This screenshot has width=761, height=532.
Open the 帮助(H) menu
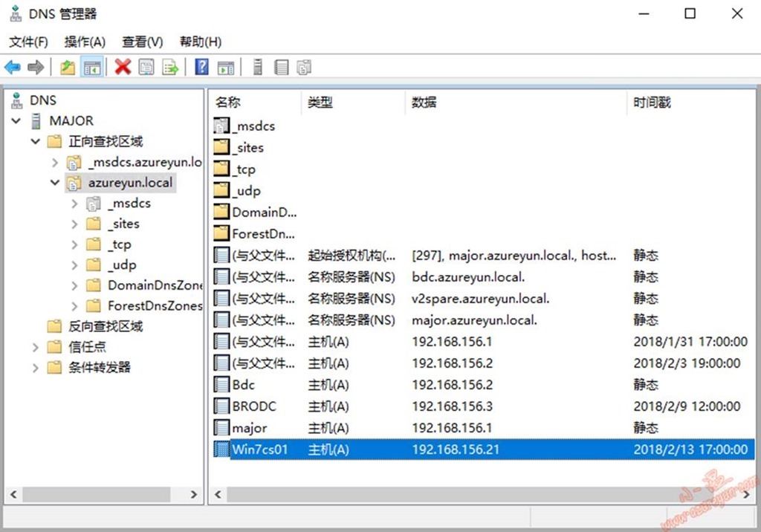[x=201, y=42]
